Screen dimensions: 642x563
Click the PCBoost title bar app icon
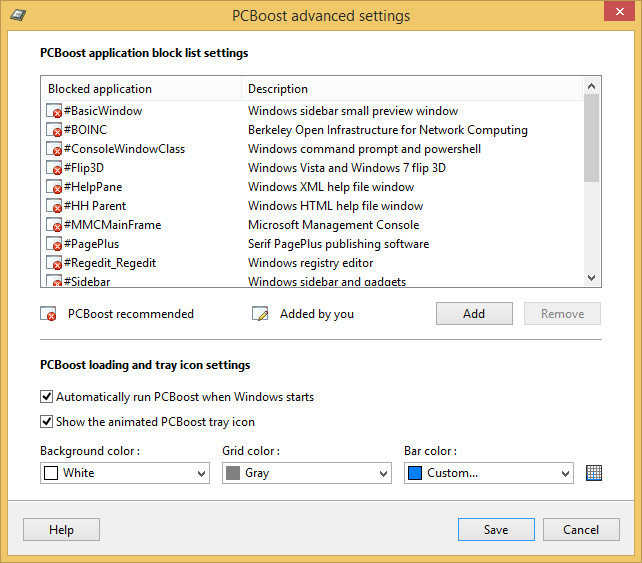click(x=18, y=15)
